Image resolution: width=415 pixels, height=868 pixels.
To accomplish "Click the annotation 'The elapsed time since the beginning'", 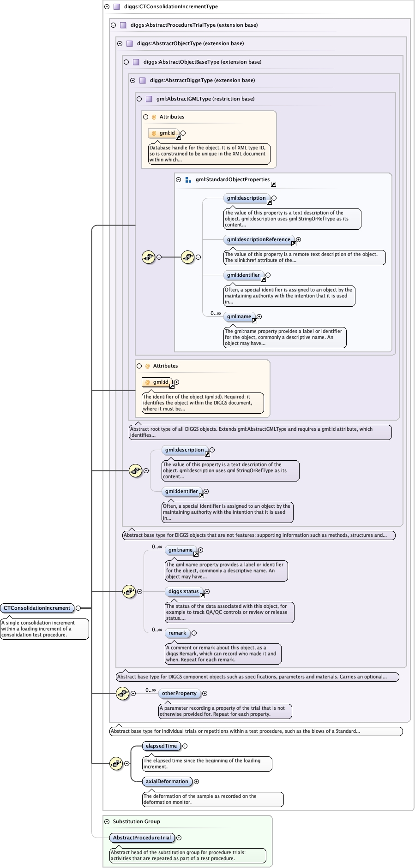I will point(207,764).
